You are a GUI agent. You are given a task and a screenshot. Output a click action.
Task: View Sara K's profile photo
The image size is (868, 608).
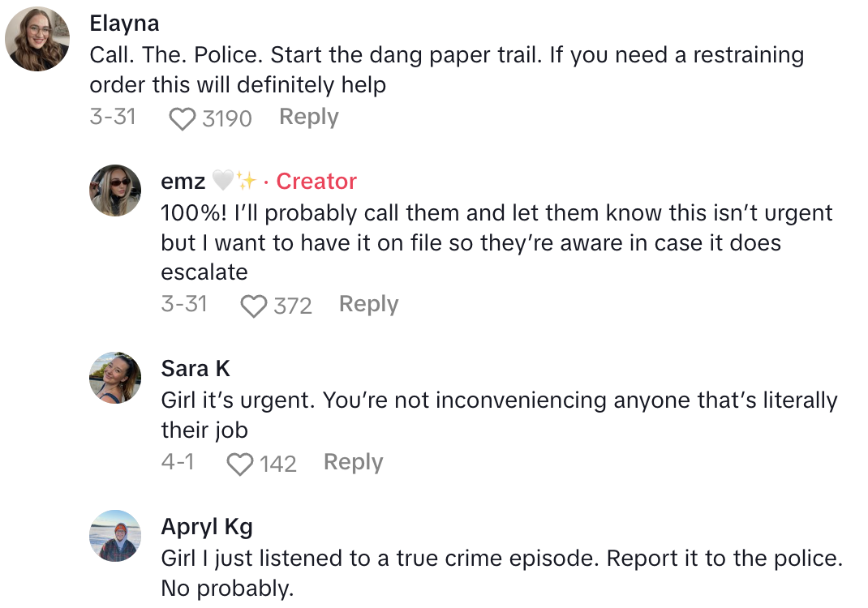pos(114,378)
